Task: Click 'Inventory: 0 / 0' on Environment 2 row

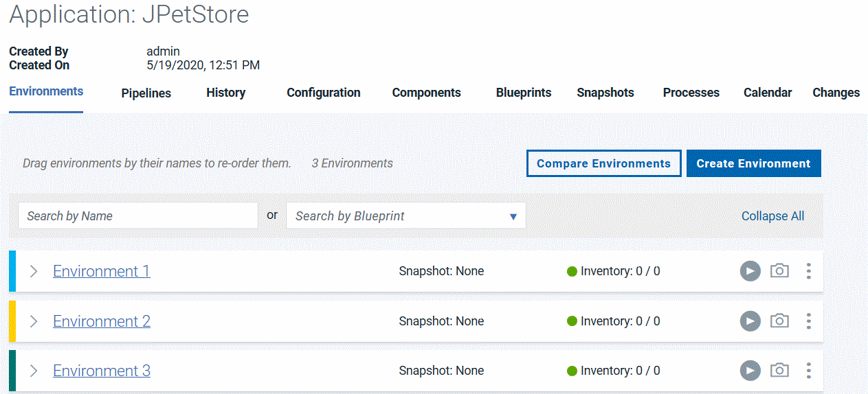Action: click(x=620, y=321)
